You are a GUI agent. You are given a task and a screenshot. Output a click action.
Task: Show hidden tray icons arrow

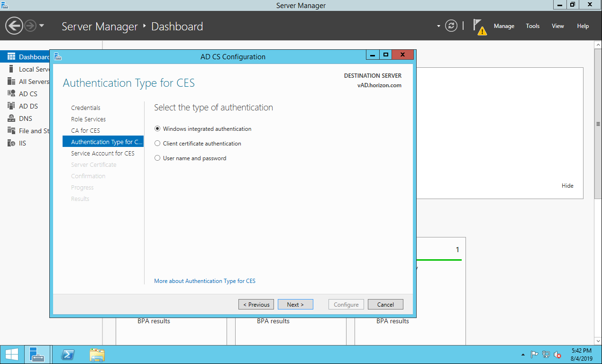click(x=523, y=355)
